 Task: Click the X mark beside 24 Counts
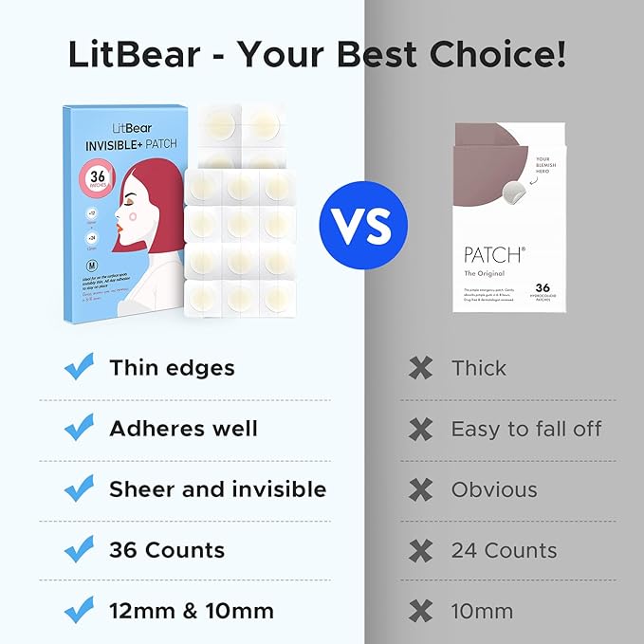click(x=420, y=550)
